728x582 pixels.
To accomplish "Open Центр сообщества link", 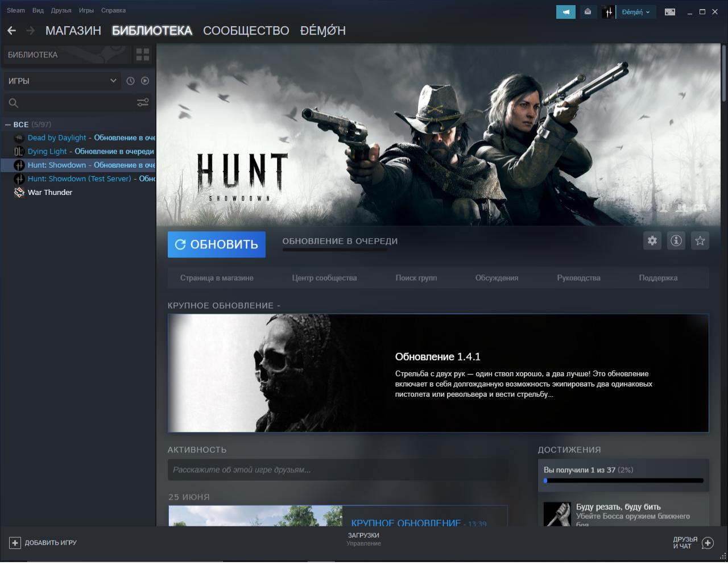I will pos(324,278).
